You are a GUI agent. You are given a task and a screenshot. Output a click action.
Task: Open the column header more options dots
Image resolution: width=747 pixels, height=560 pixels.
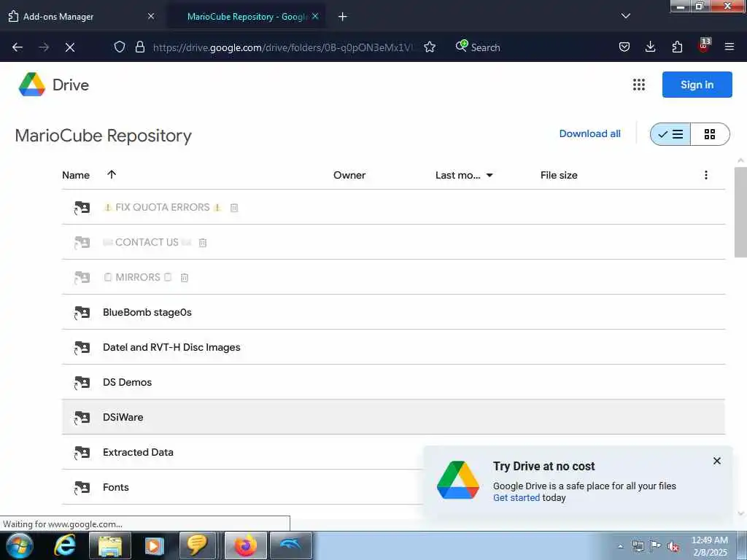click(x=706, y=175)
